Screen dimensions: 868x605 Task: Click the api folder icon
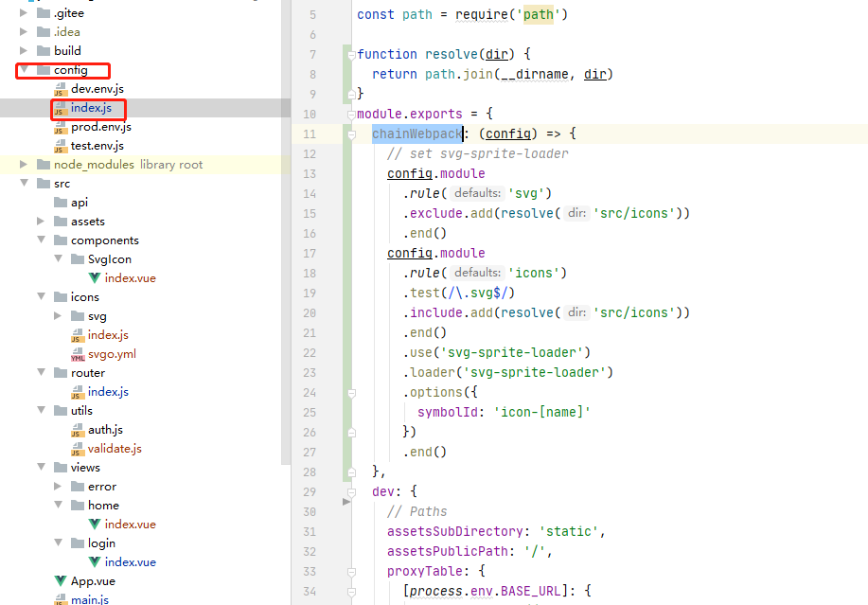(61, 203)
